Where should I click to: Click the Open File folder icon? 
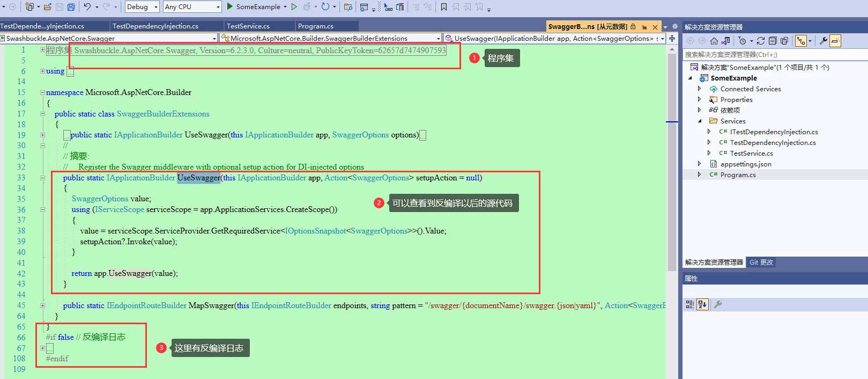click(x=47, y=7)
